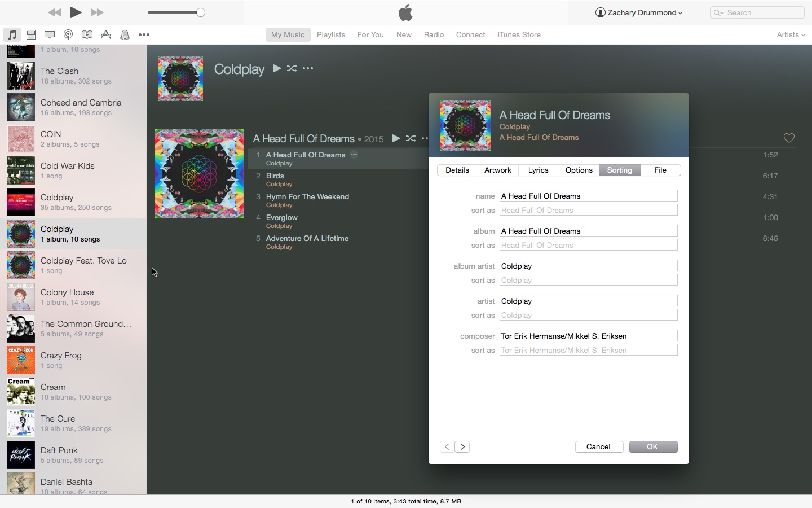Open the Zachary Drummond account menu
Viewport: 812px width, 508px height.
pyautogui.click(x=639, y=12)
